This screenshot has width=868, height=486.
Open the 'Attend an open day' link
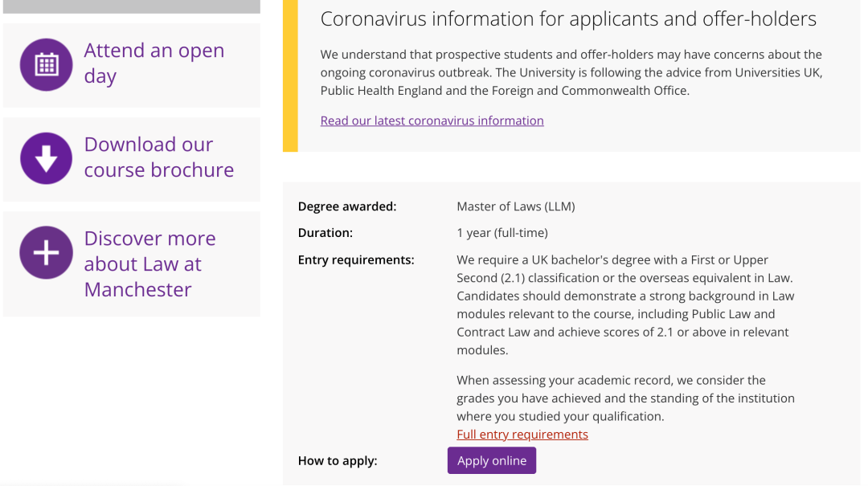pos(154,63)
